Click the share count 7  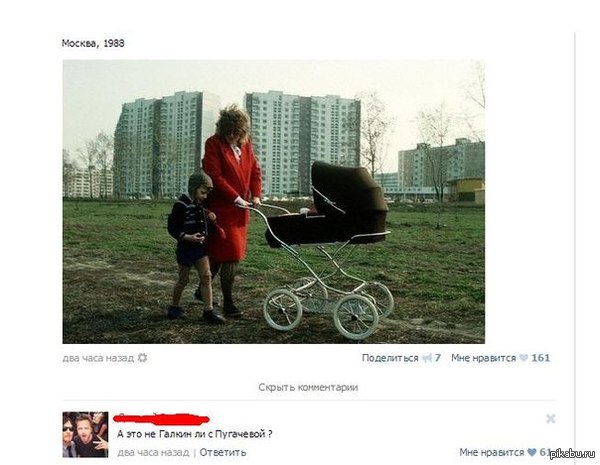click(437, 358)
